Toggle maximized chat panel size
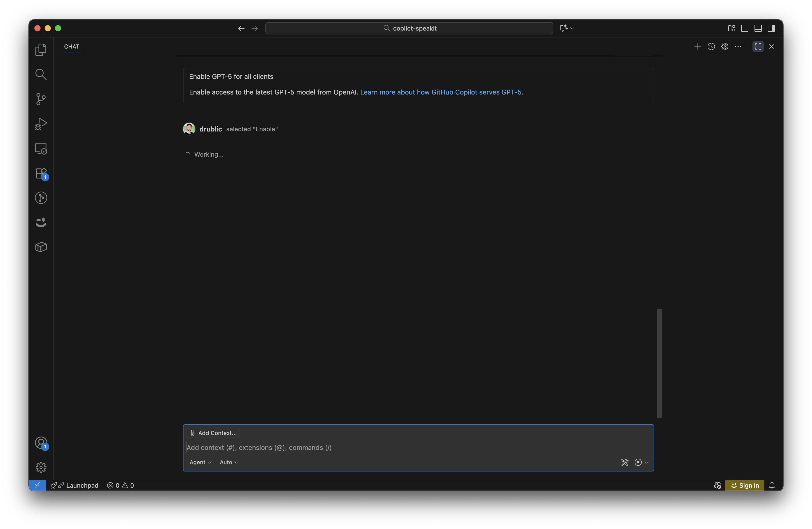812x529 pixels. (x=758, y=46)
